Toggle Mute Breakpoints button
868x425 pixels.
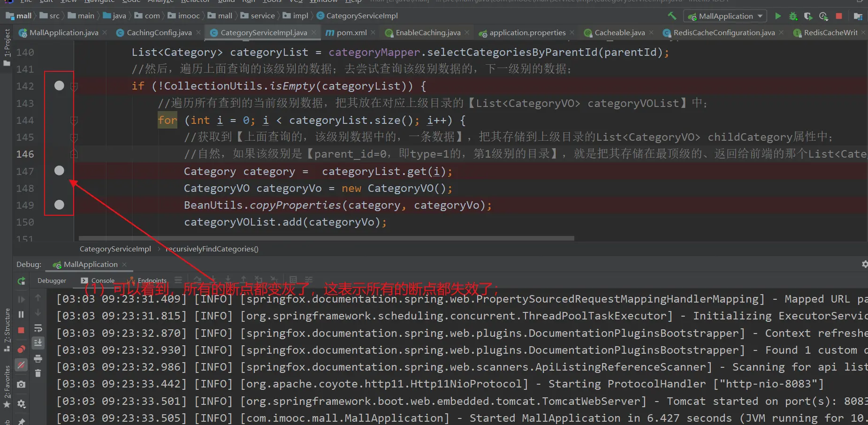[21, 365]
